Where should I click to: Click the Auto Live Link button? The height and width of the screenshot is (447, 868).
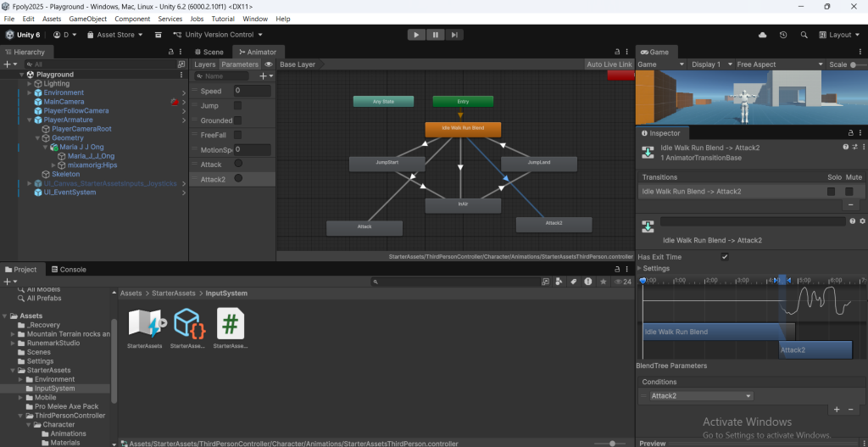click(x=609, y=64)
